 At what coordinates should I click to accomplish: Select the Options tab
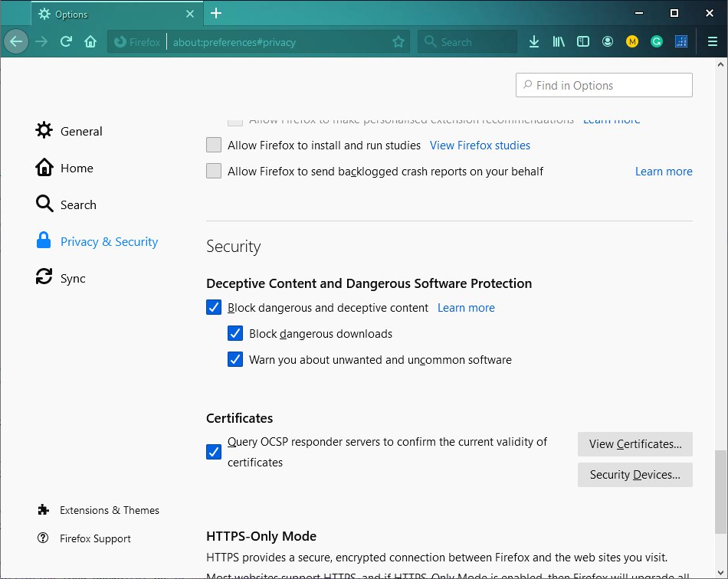point(117,14)
